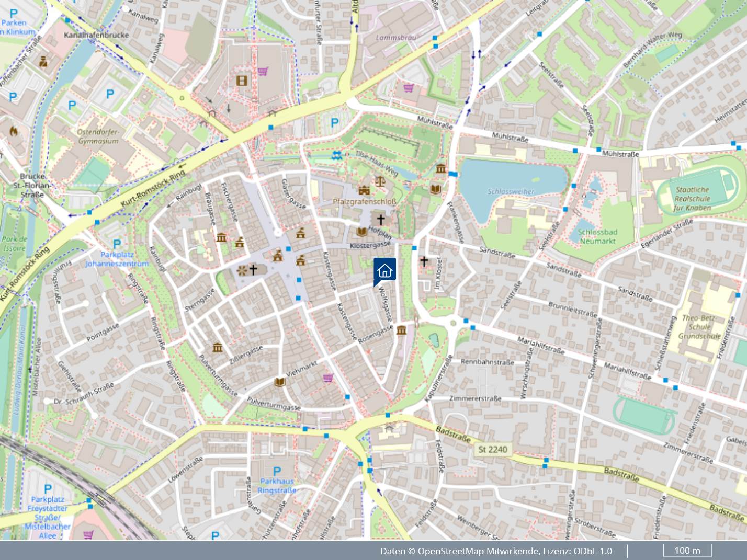The height and width of the screenshot is (560, 747).
Task: Click the Parkplatz Johanneszentrum parking symbol
Action: pyautogui.click(x=117, y=244)
